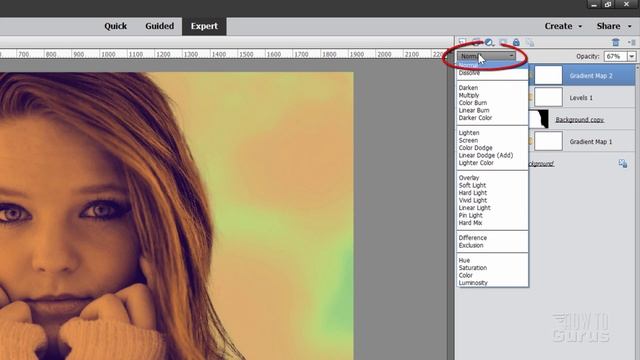Choose Lighter Color blend mode

point(476,162)
